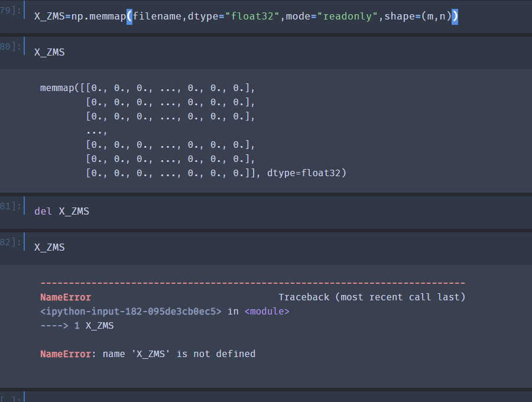Click the 'filename' argument in memmap call
Screen dimensions: 532x402
coord(157,17)
